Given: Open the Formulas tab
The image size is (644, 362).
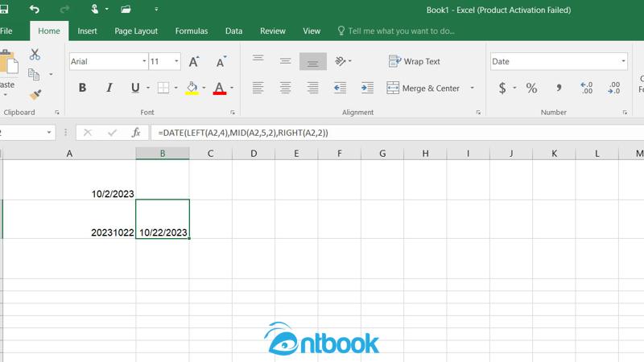Looking at the screenshot, I should (x=192, y=31).
